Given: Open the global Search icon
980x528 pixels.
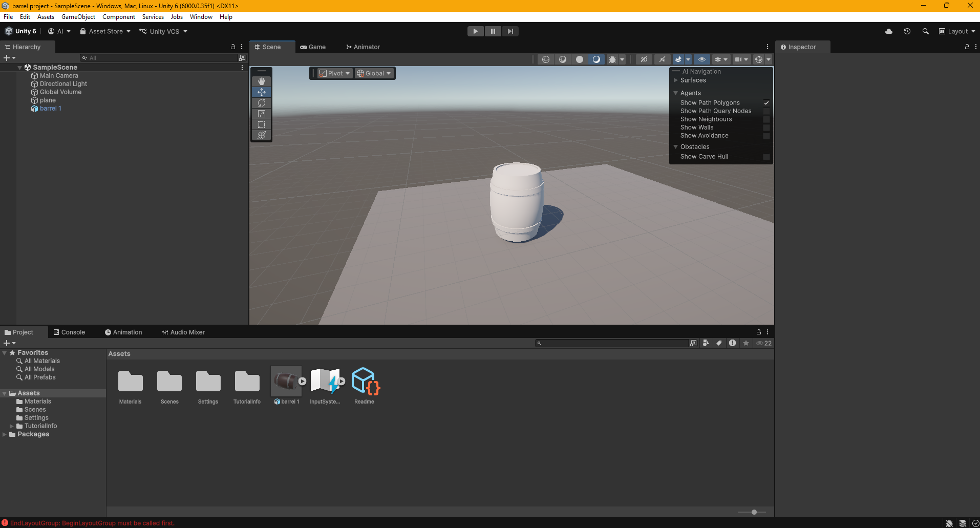Looking at the screenshot, I should 926,31.
